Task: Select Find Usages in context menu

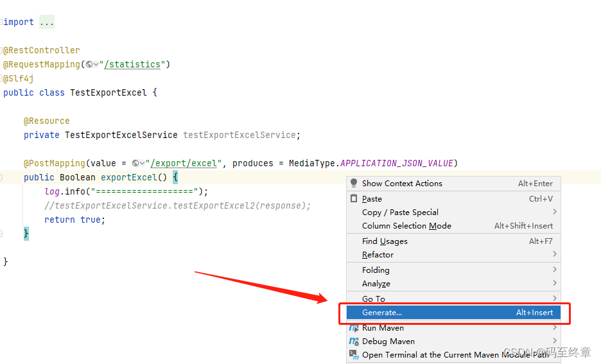Action: tap(453, 241)
